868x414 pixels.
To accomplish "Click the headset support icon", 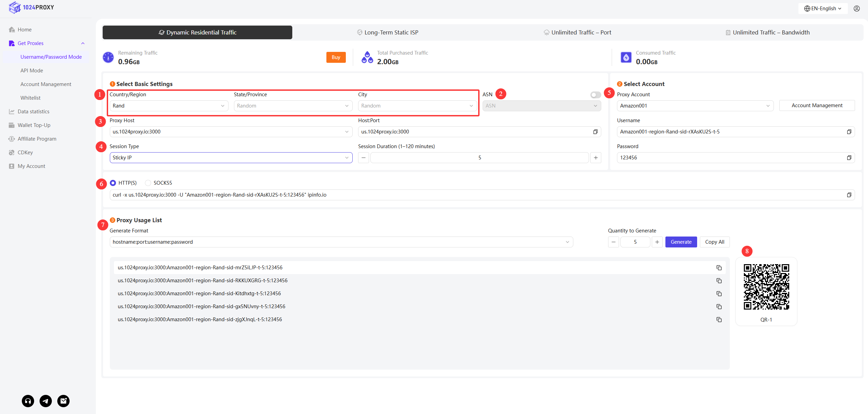I will 28,401.
